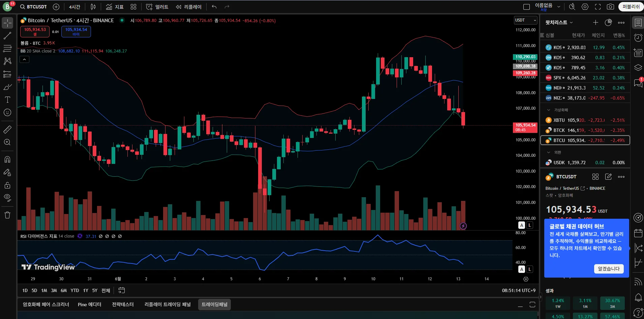Redo the last chart action
644x319 pixels.
click(x=227, y=7)
